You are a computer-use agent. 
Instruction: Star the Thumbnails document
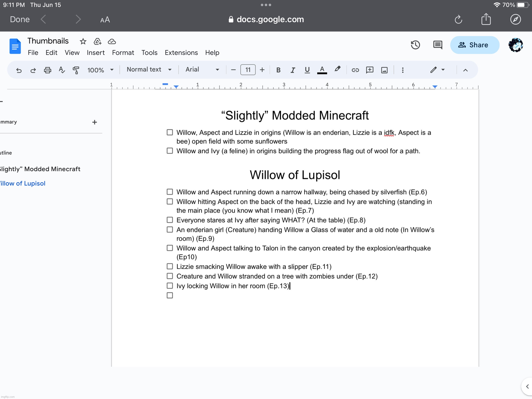pyautogui.click(x=83, y=41)
